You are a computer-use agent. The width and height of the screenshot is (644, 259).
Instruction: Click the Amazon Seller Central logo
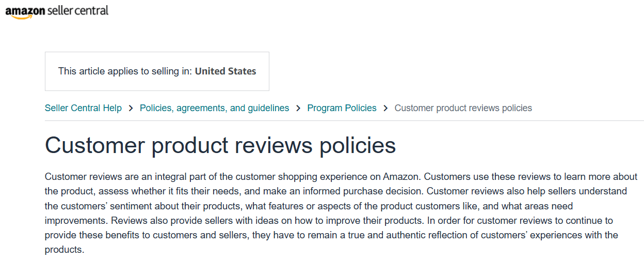click(x=57, y=12)
